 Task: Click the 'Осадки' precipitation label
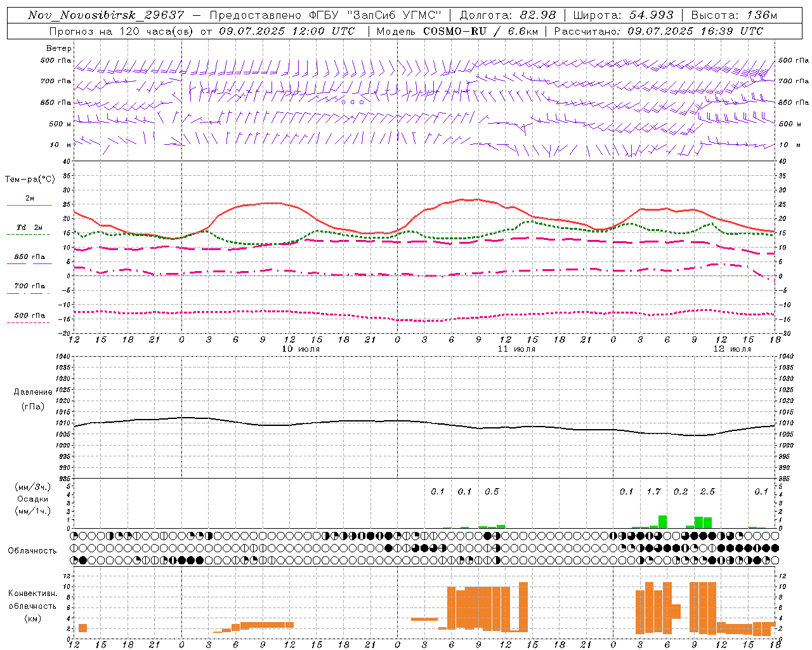click(x=33, y=499)
